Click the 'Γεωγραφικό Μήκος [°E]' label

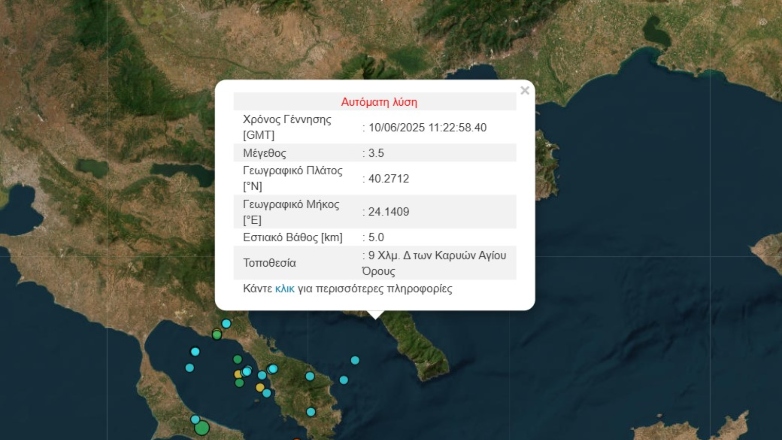tap(291, 212)
